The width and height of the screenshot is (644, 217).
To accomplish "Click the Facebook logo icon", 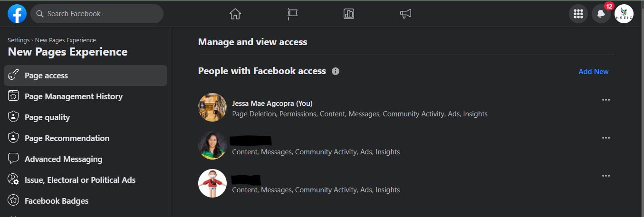I will [x=17, y=14].
